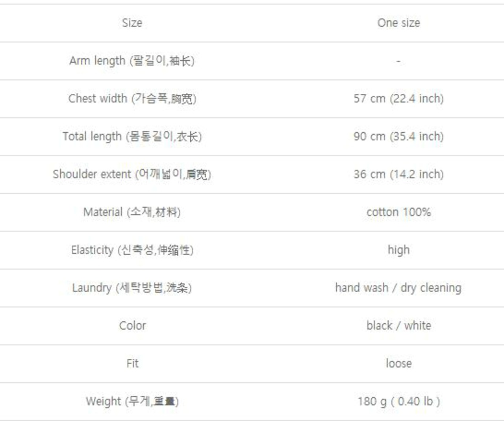Select the 57 cm chest width value
Viewport: 504px width, 421px height.
pos(398,98)
